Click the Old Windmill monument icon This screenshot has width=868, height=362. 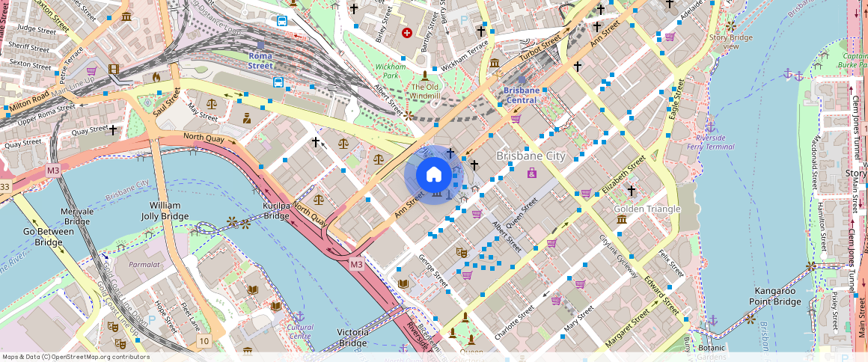tap(425, 75)
